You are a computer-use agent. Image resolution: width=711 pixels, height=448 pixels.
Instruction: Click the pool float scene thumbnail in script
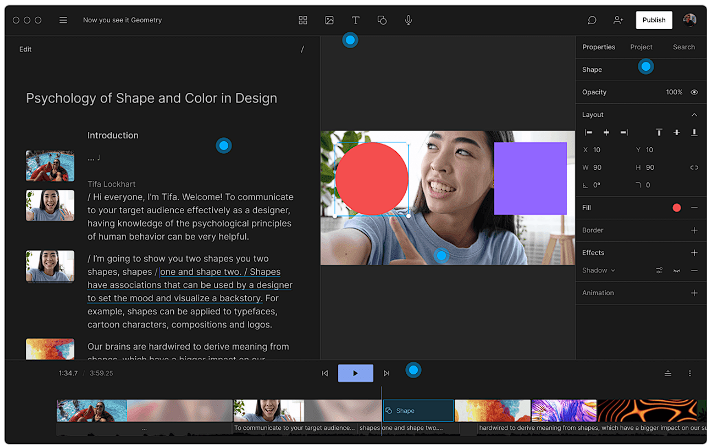click(x=50, y=166)
